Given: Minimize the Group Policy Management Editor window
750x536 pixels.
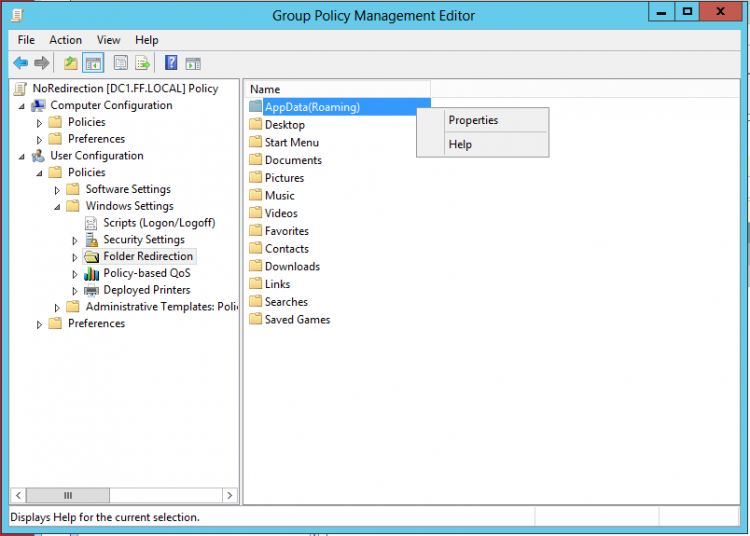Looking at the screenshot, I should click(662, 12).
